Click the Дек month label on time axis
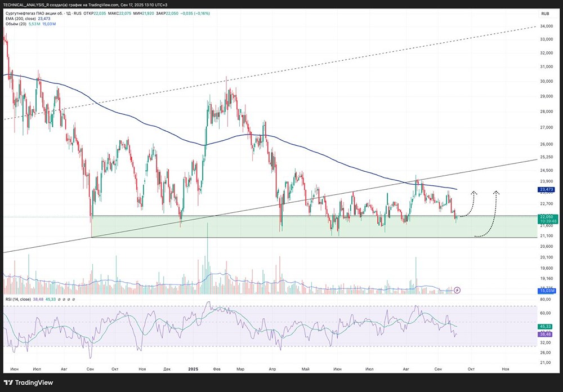Screen dimensions: 563x392 (167, 369)
